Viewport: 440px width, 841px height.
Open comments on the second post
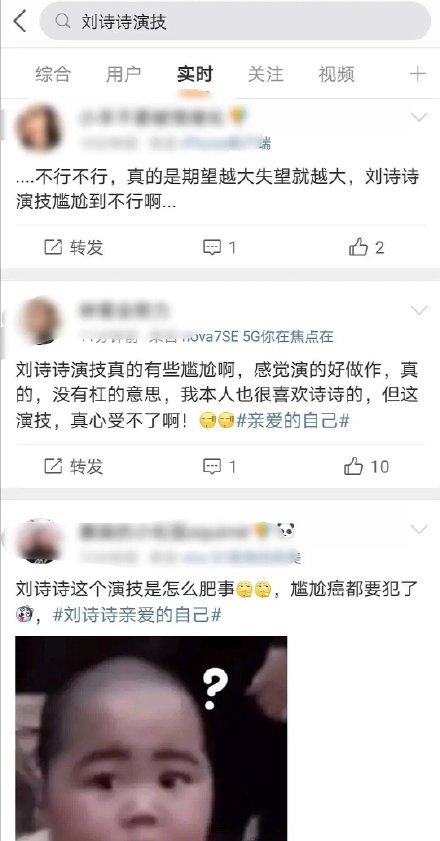coord(219,467)
